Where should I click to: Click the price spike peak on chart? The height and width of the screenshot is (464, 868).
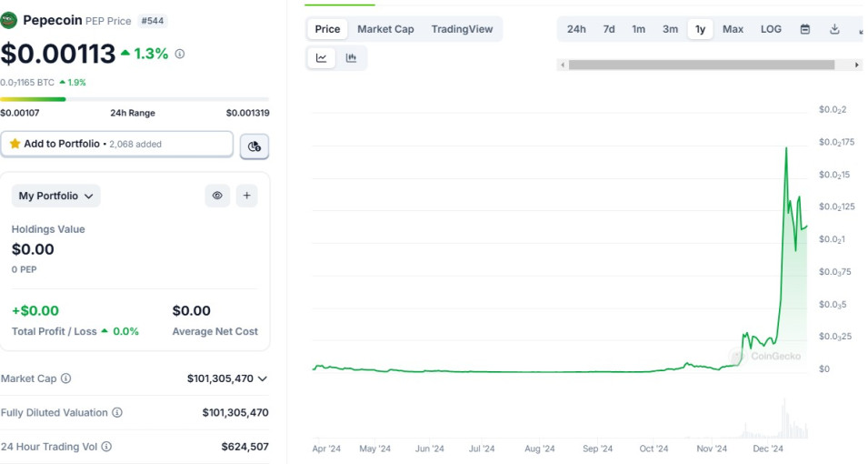pyautogui.click(x=786, y=148)
